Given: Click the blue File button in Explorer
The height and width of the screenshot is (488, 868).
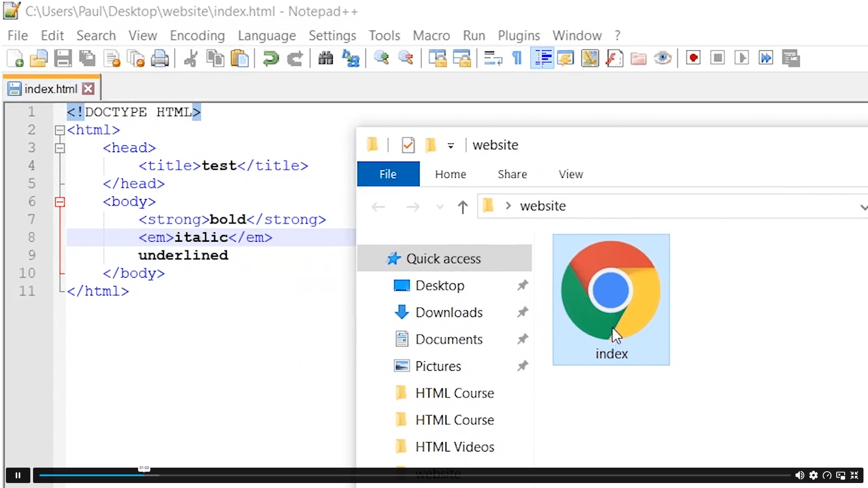Looking at the screenshot, I should [388, 174].
